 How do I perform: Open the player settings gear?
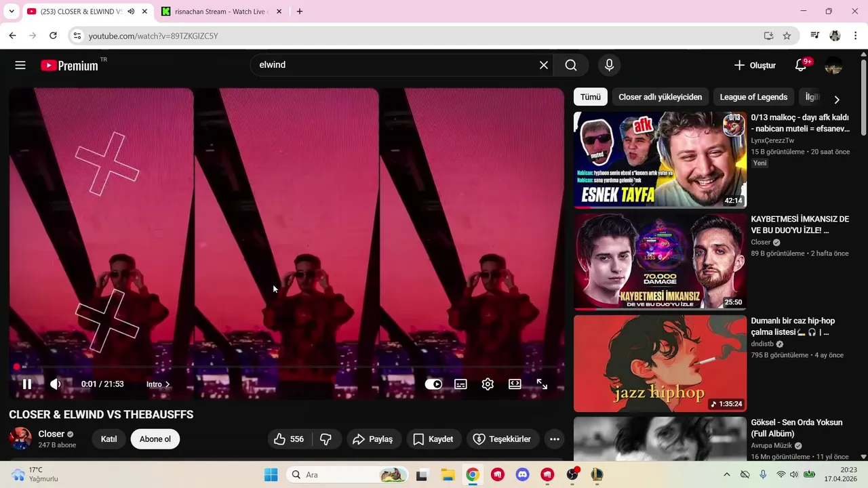coord(488,384)
